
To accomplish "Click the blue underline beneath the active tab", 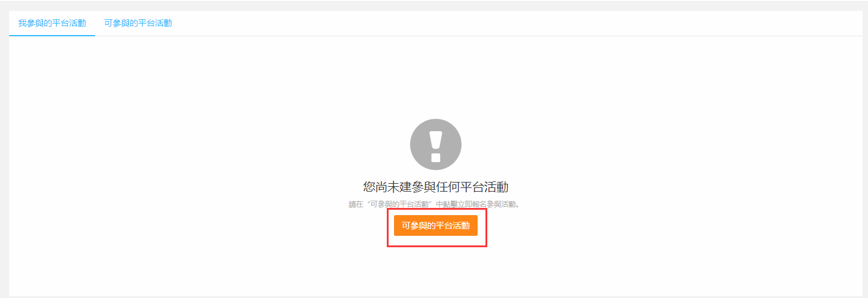I will click(x=52, y=36).
